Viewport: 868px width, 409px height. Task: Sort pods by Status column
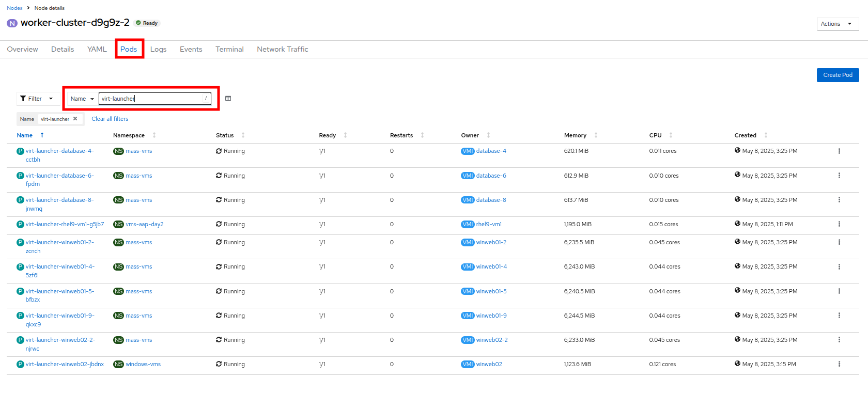click(x=225, y=135)
